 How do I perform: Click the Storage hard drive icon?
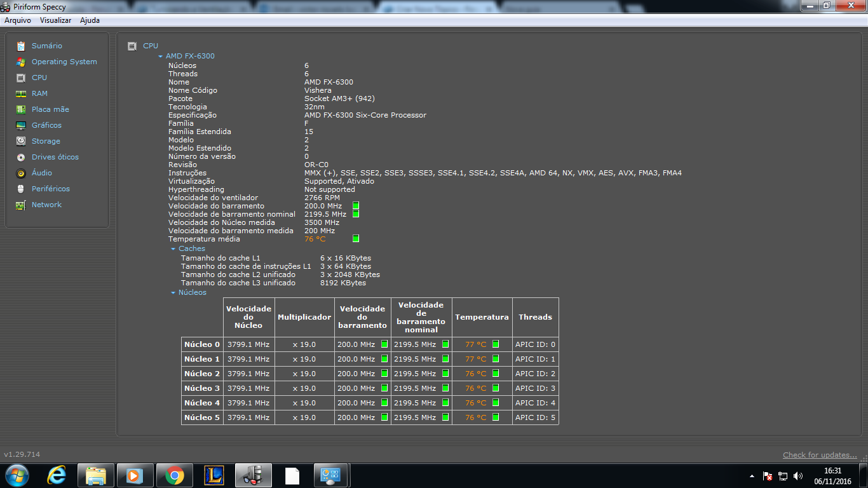point(21,141)
